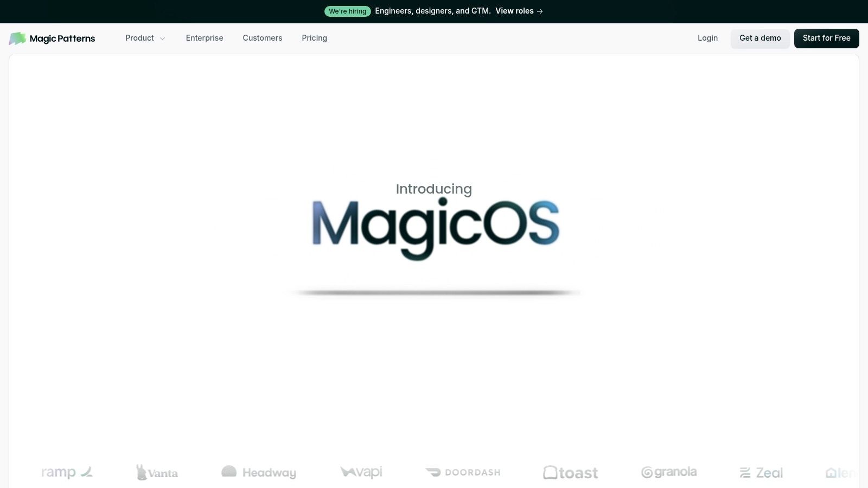Click the Zeal customer logo
868x488 pixels.
(x=761, y=473)
